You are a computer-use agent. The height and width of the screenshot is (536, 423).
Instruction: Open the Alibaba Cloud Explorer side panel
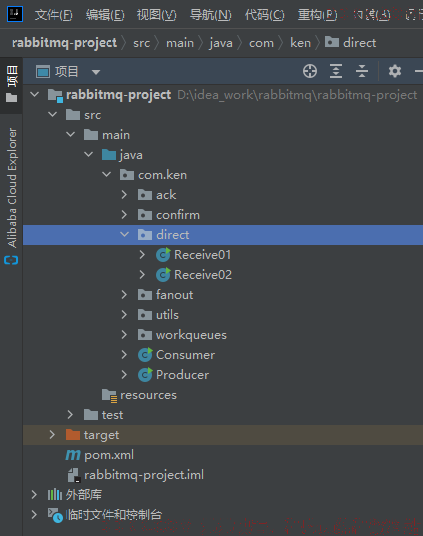click(12, 196)
